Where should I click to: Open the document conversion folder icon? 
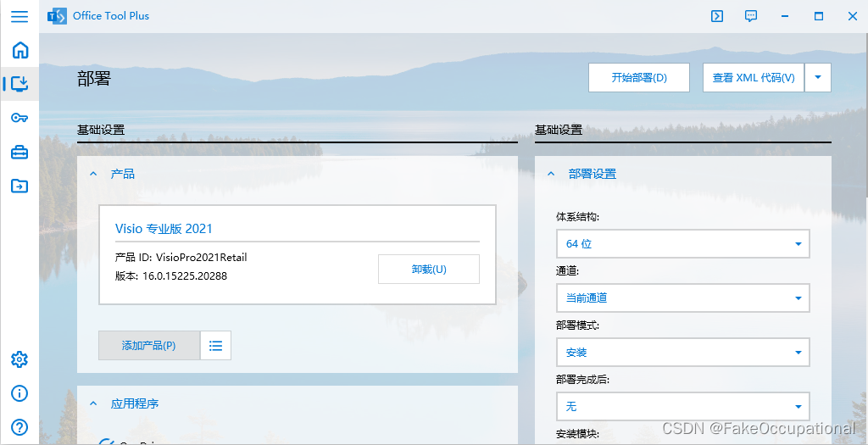tap(19, 186)
